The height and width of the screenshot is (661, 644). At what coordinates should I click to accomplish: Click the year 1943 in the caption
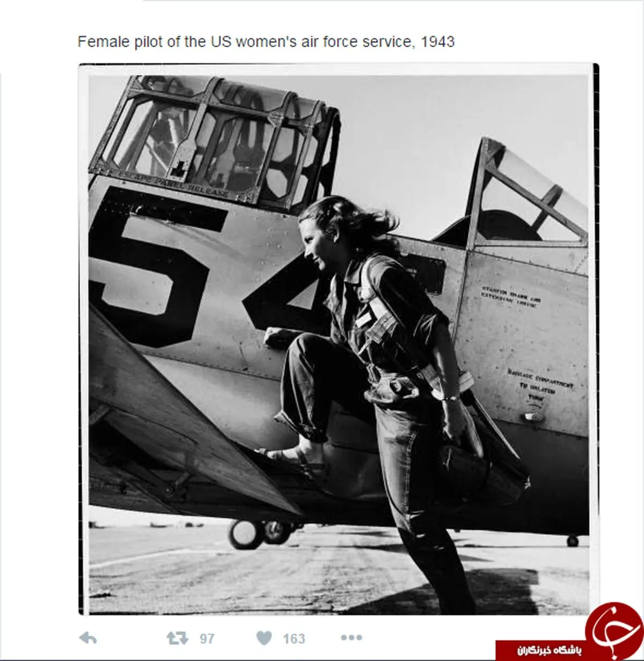[x=438, y=42]
